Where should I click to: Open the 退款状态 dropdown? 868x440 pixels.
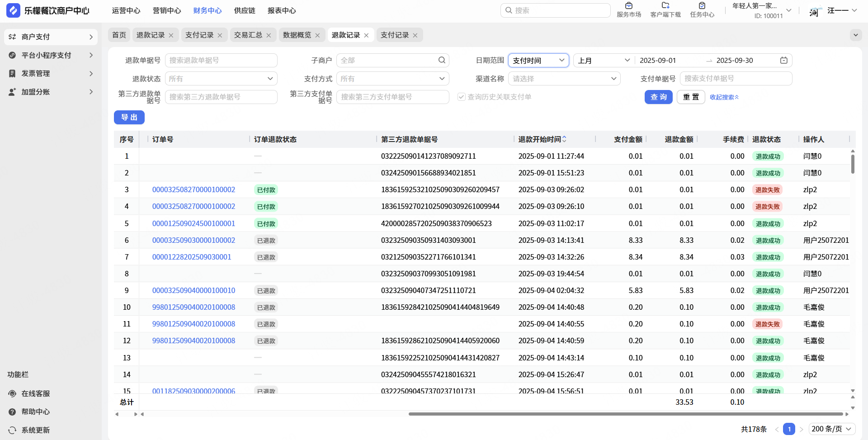[221, 79]
